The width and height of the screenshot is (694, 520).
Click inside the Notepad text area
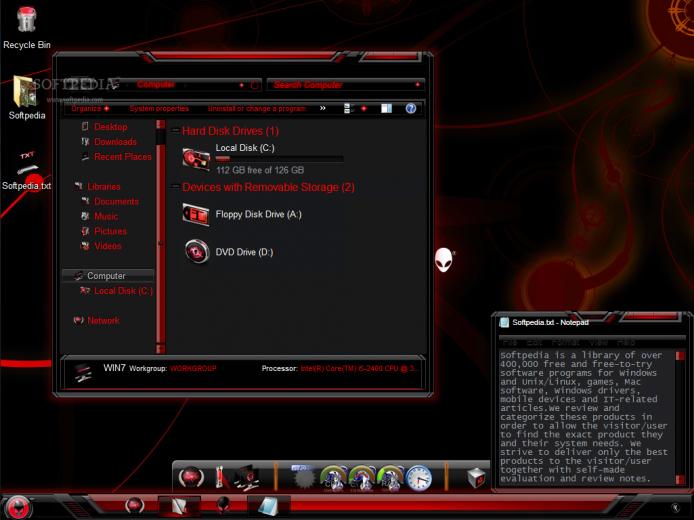tap(586, 417)
